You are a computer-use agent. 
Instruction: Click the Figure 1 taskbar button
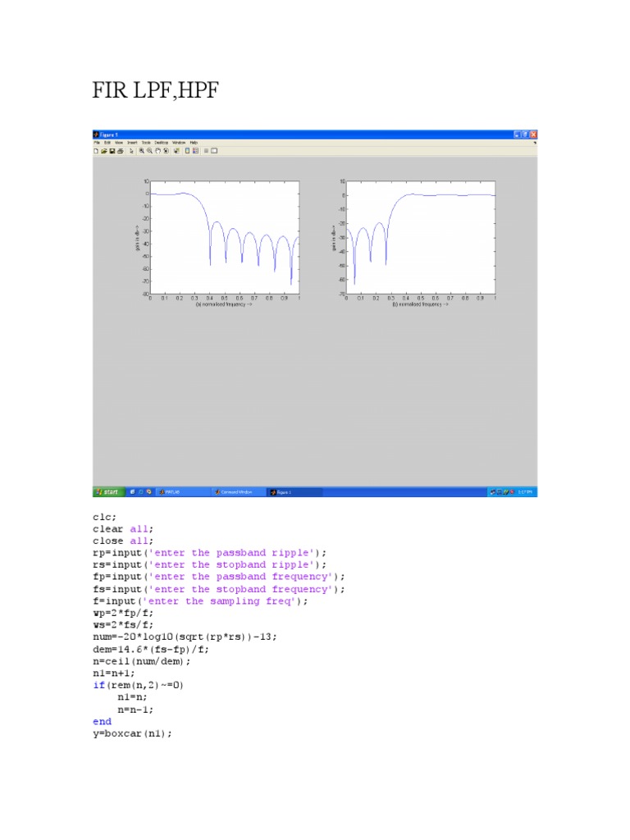(294, 492)
